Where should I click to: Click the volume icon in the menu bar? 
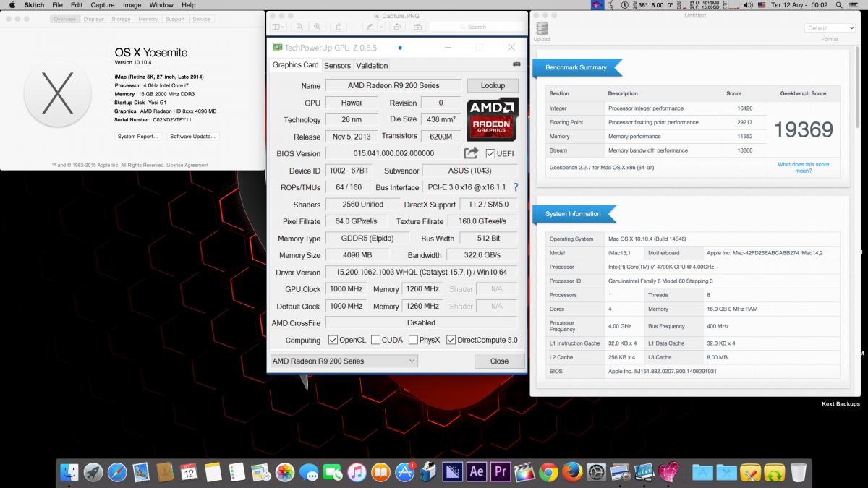pyautogui.click(x=748, y=5)
